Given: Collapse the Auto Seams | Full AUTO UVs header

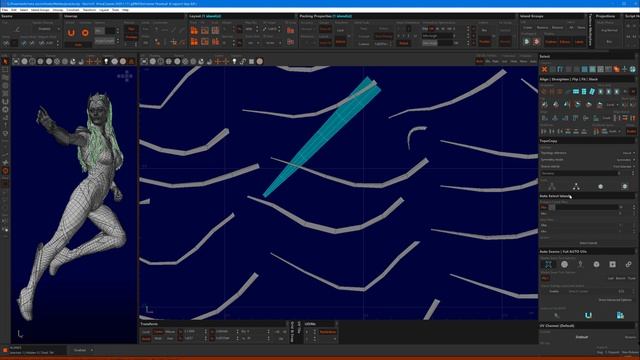Looking at the screenshot, I should click(587, 251).
